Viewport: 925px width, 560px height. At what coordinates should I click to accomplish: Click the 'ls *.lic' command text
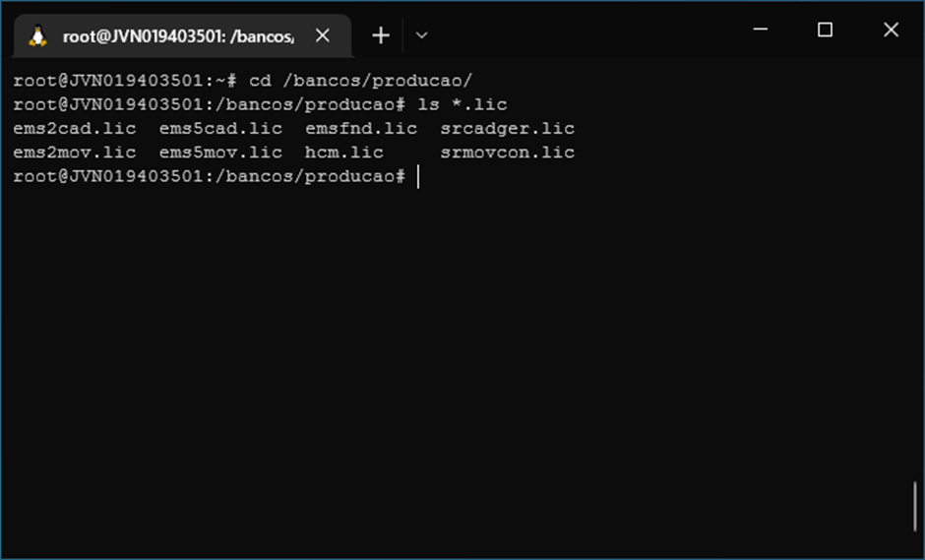462,104
